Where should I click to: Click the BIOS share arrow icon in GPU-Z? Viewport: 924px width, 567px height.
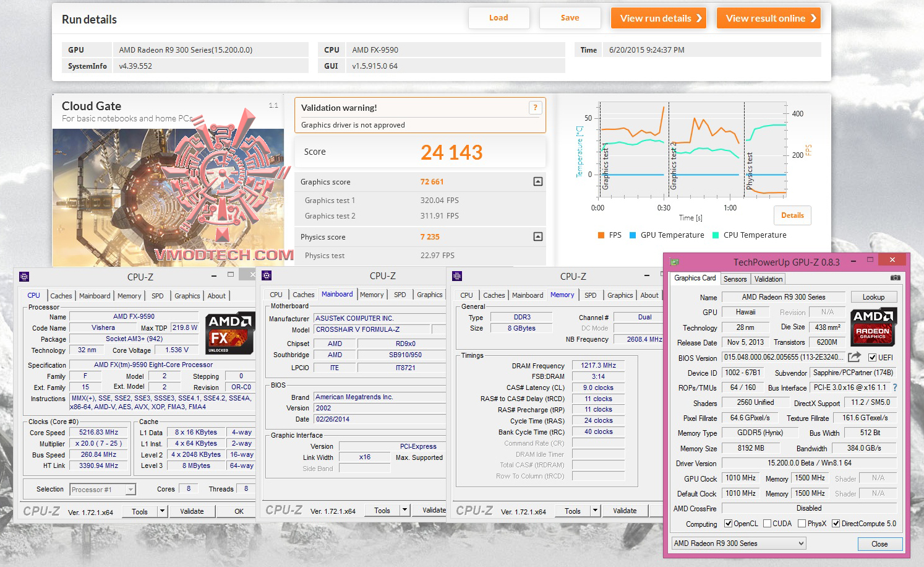tap(854, 357)
